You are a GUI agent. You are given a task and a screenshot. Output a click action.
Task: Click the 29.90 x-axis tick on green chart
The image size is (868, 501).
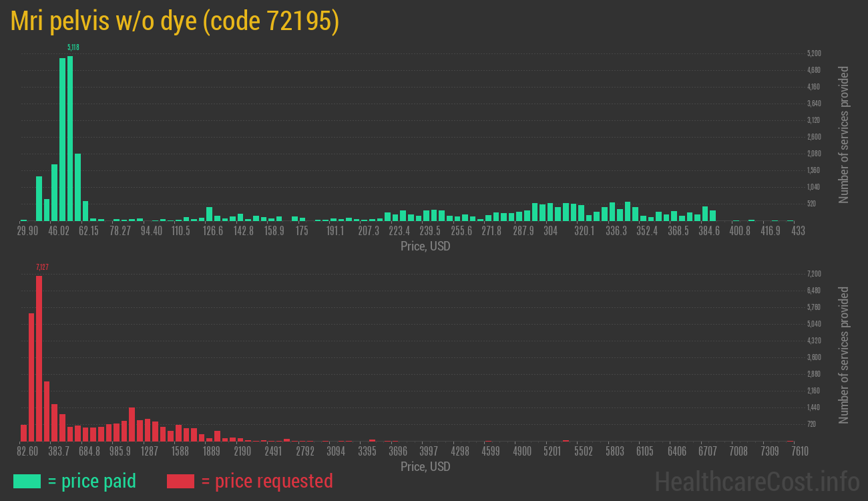(x=27, y=231)
